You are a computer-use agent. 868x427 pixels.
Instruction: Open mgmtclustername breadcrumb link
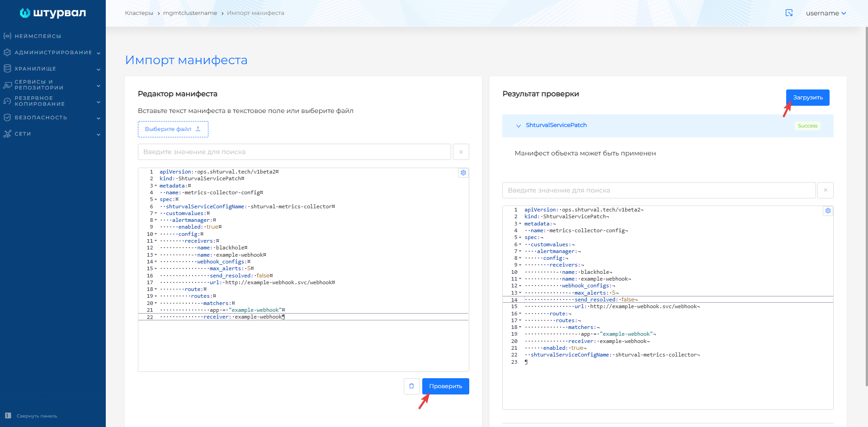[190, 13]
